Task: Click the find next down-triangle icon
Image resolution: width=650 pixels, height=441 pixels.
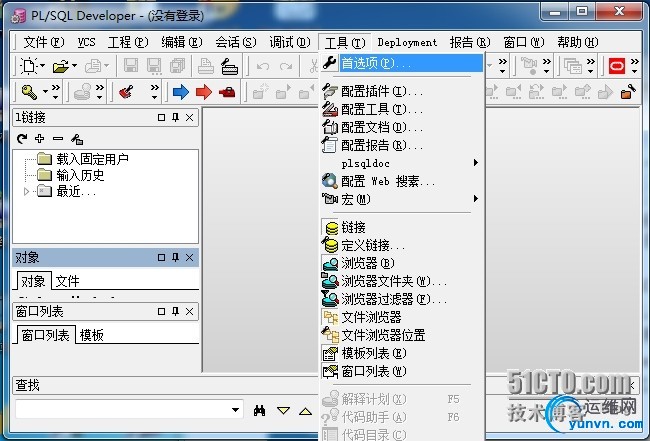Action: tap(284, 410)
